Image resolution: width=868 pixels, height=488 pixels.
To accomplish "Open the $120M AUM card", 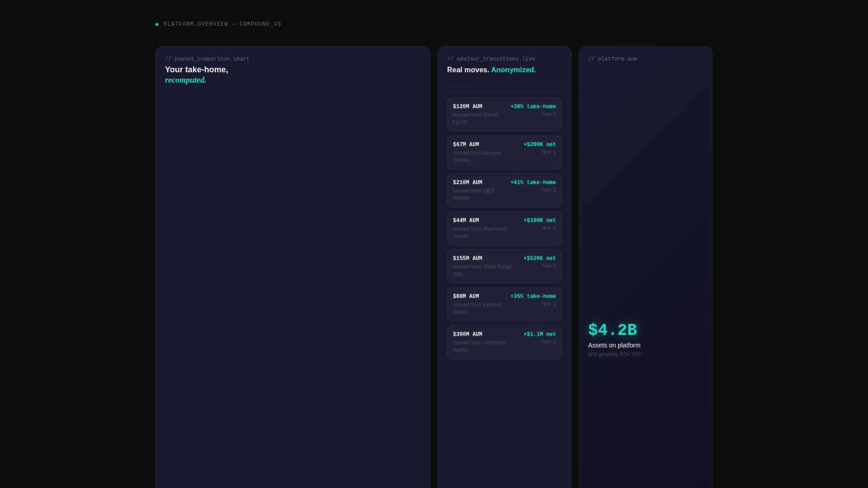I will click(x=505, y=115).
